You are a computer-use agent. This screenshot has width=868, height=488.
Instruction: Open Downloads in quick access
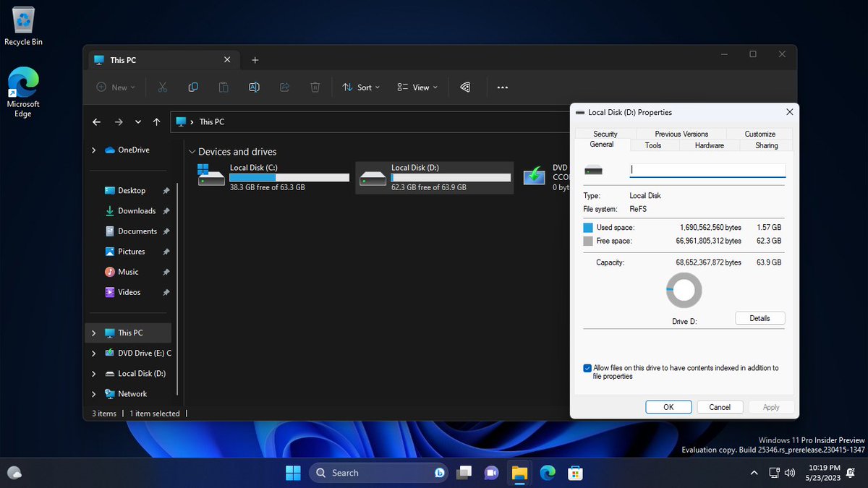click(137, 211)
